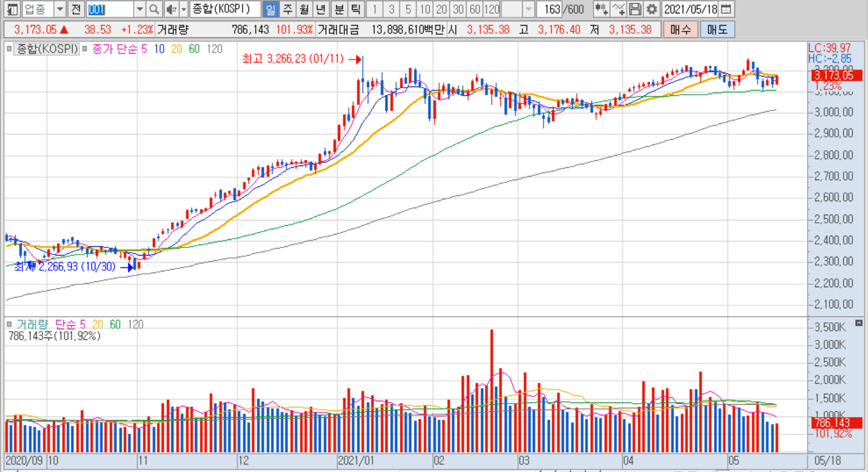Select interval button 60 in toolbar
The height and width of the screenshot is (472, 868).
click(475, 9)
